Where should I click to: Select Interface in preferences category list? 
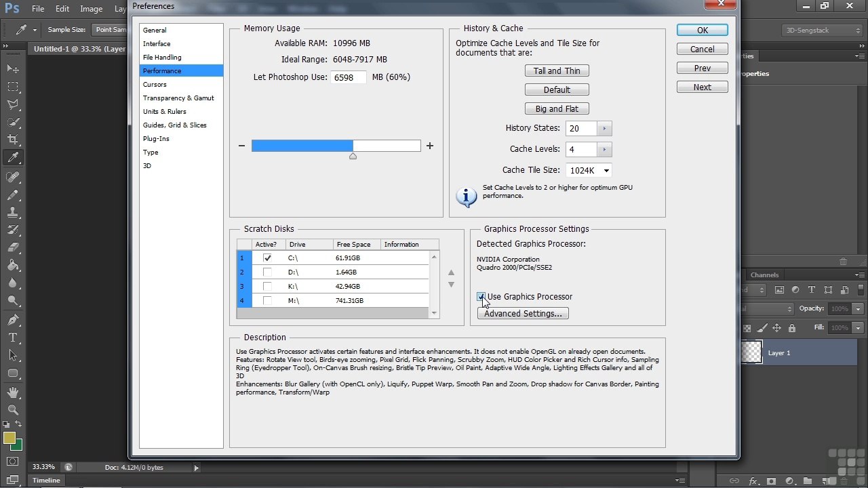[181, 44]
